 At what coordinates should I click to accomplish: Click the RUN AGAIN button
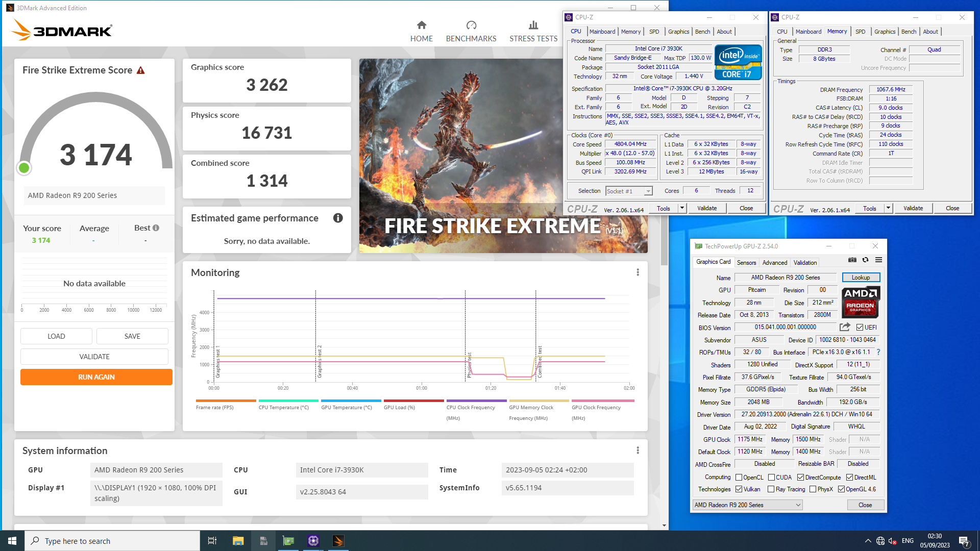click(96, 377)
